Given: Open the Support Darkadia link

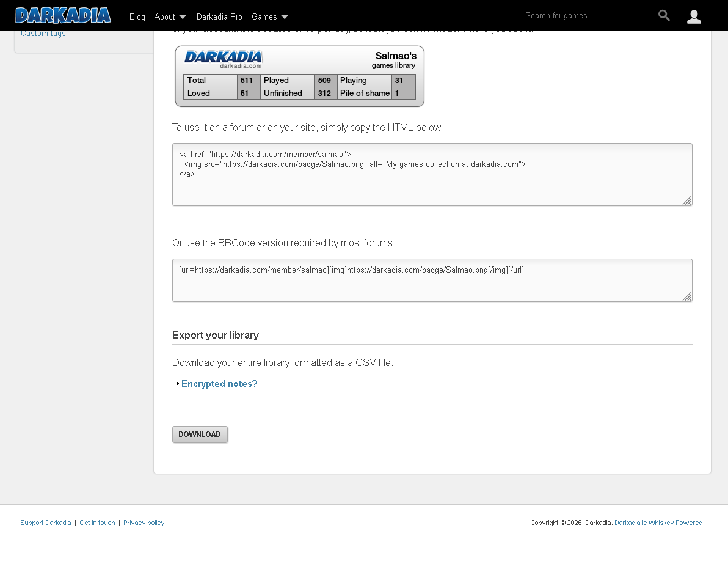Looking at the screenshot, I should tap(45, 522).
